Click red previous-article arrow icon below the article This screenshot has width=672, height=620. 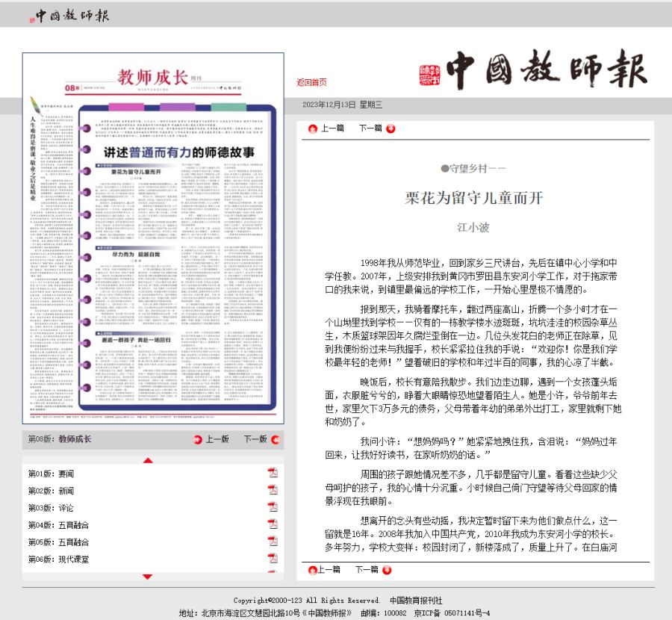point(312,570)
